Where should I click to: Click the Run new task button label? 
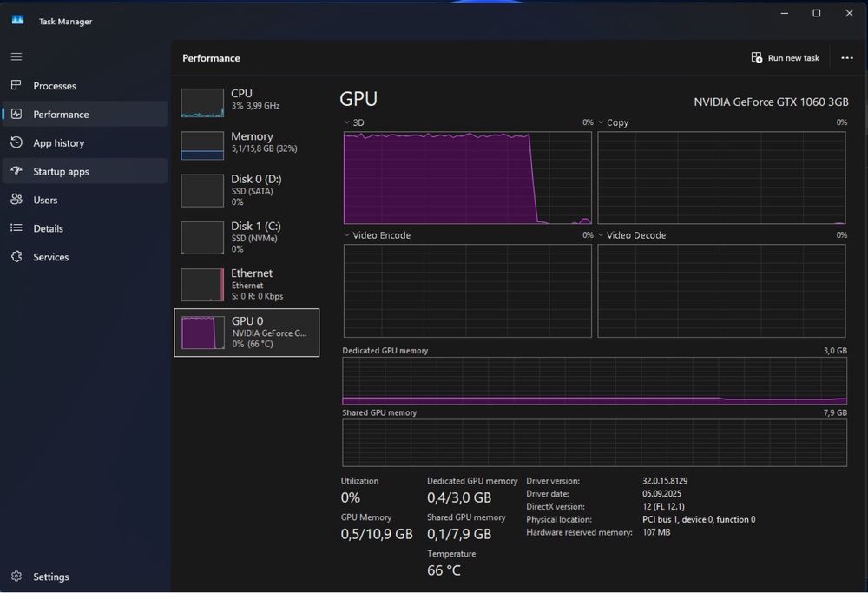tap(793, 57)
